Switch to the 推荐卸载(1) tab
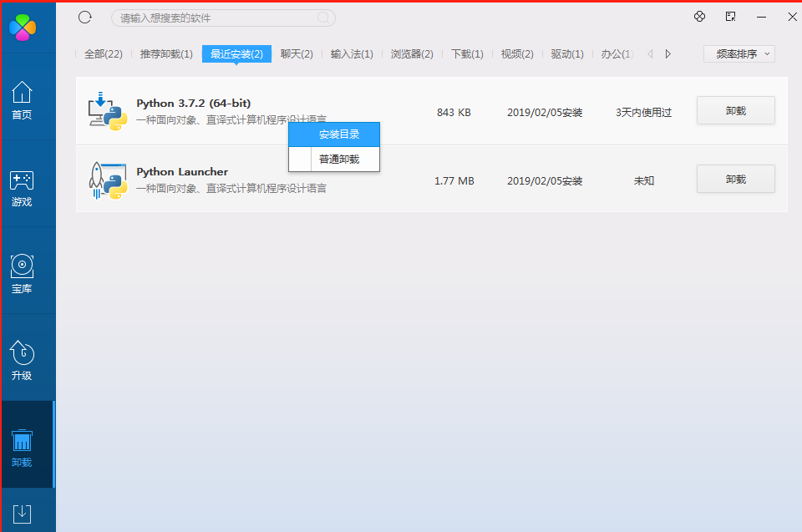 click(166, 53)
